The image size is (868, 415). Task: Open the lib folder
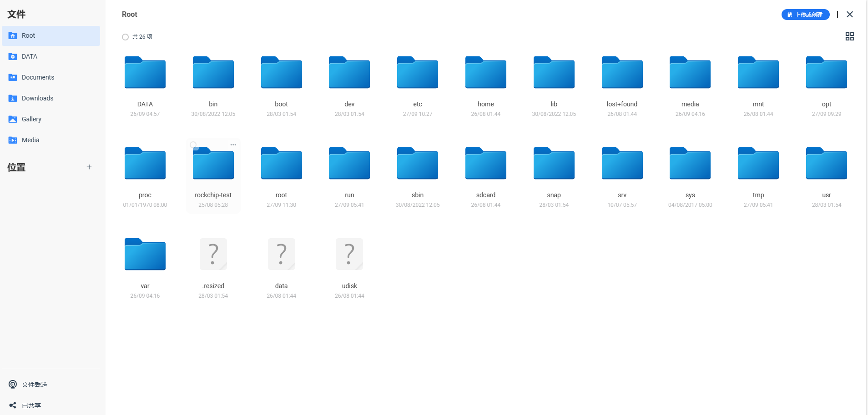554,72
